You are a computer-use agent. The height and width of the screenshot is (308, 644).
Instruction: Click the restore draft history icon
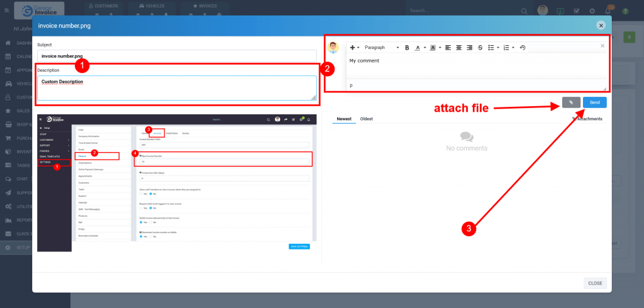click(x=523, y=48)
